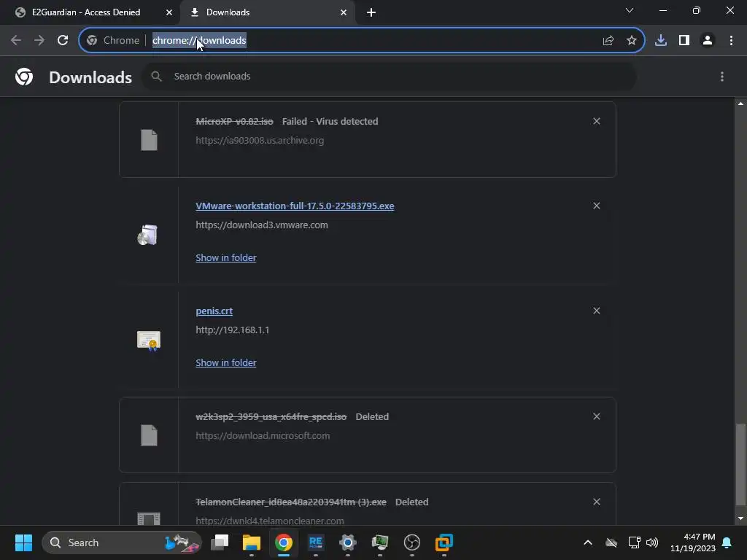
Task: Click the w2k3sp2 iso file icon
Action: point(149,435)
